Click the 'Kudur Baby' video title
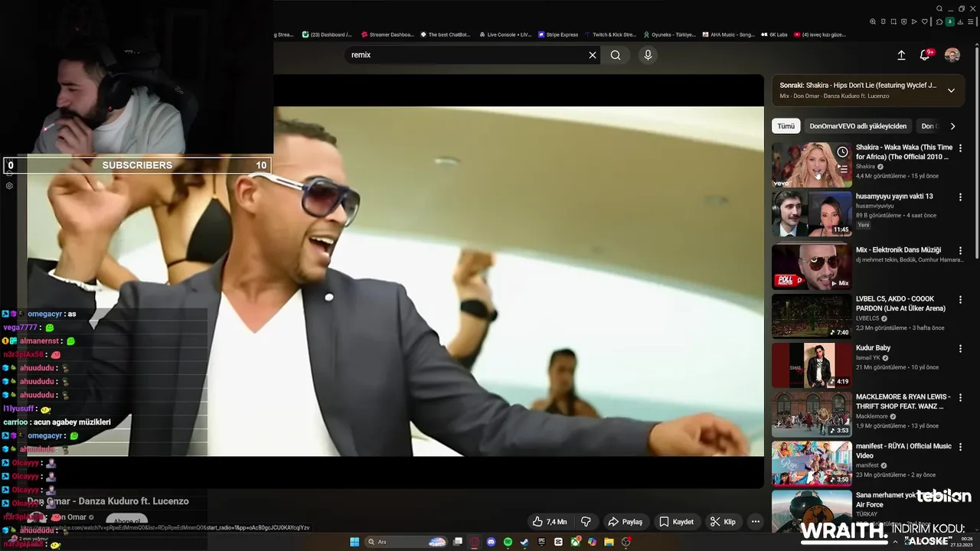Viewport: 980px width, 551px height. tap(873, 347)
